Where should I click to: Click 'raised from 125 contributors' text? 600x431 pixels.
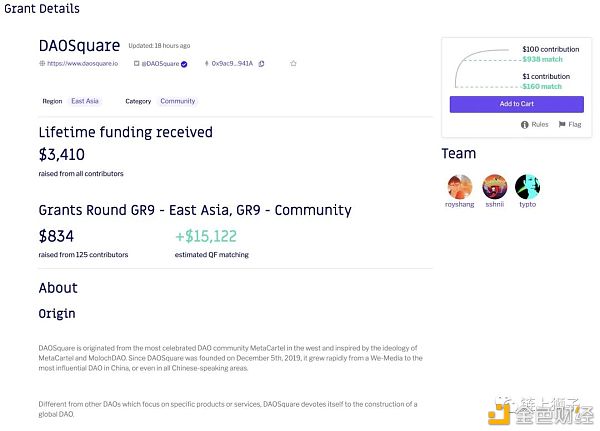pos(83,255)
